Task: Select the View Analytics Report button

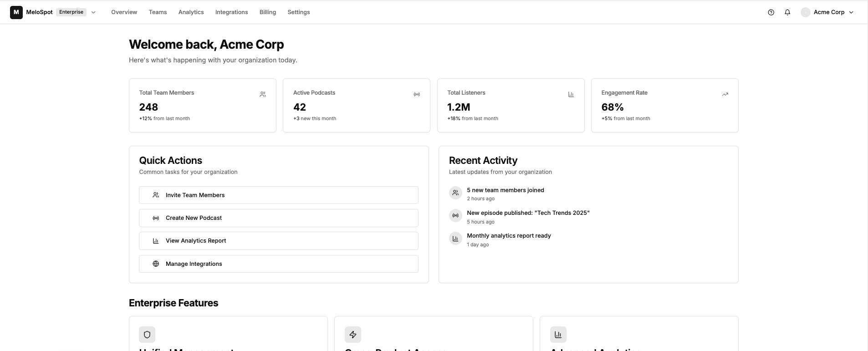Action: (278, 241)
